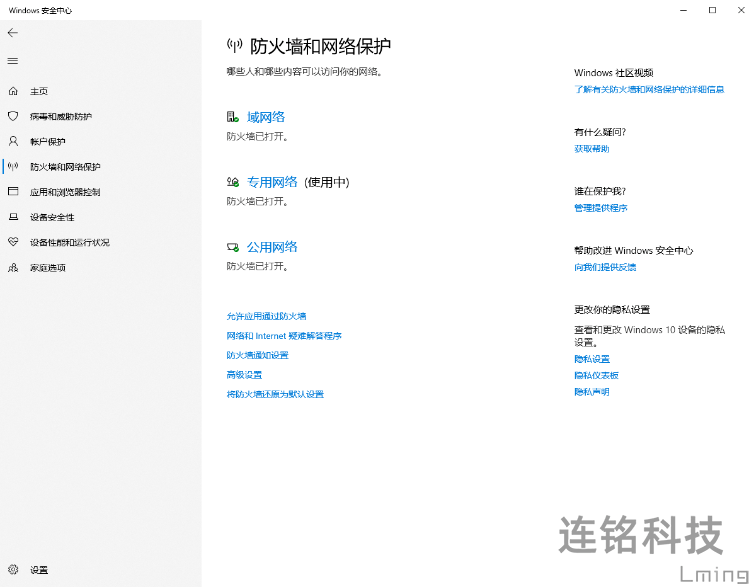Click 防火墙已打开 text under 专用网络
Viewport: 755px width, 587px height.
[258, 201]
